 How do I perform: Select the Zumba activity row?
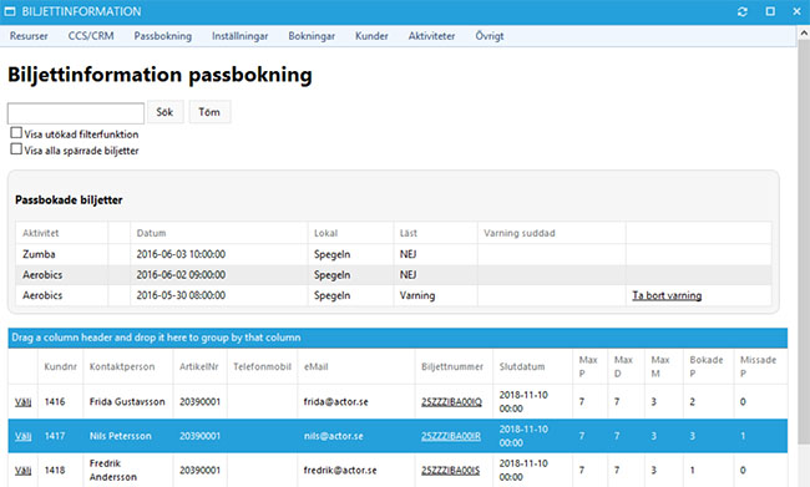click(x=394, y=254)
